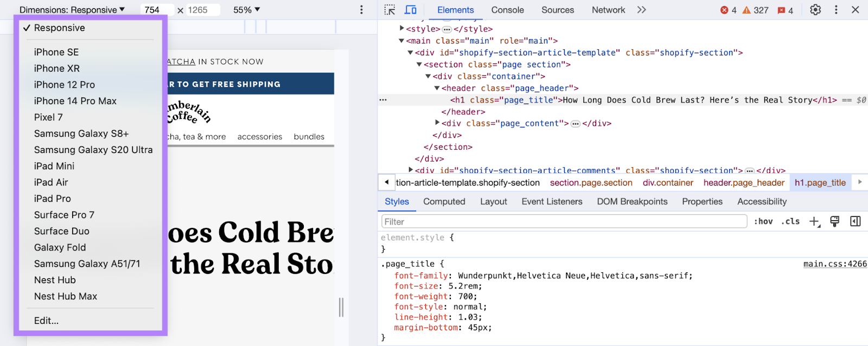Open device toolbar more options menu
The width and height of the screenshot is (868, 346).
pos(361,10)
